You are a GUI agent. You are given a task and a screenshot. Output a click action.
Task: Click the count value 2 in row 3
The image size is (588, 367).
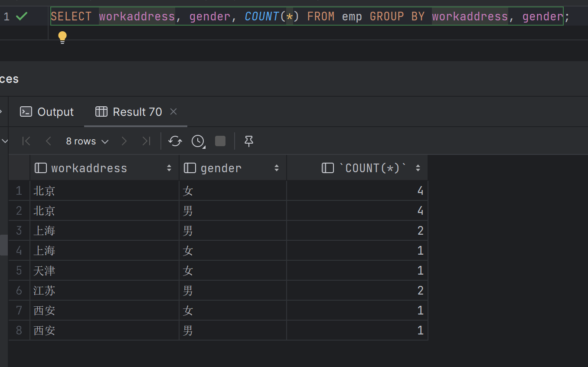coord(357,231)
